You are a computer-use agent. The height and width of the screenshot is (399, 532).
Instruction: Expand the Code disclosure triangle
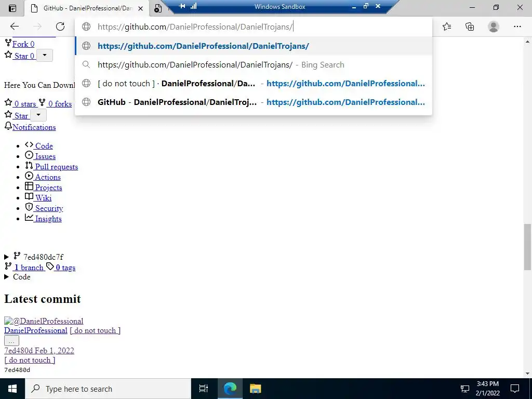6,277
